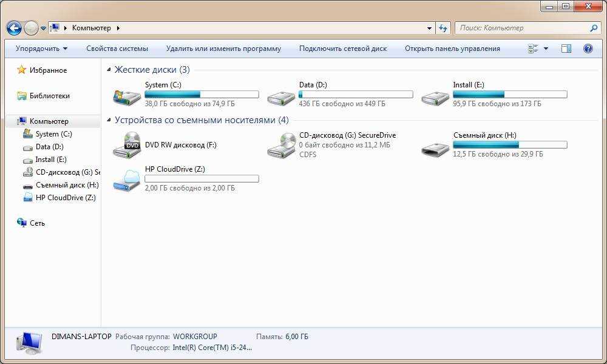Open address bar history dropdown
Viewport: 607px width, 364px height.
(x=429, y=29)
